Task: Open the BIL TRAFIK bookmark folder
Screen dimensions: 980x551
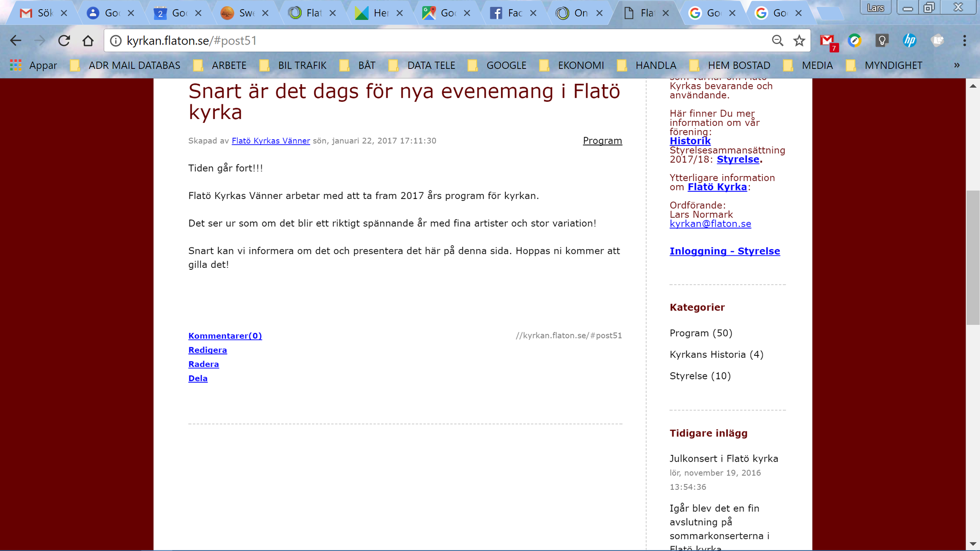Action: pyautogui.click(x=293, y=66)
